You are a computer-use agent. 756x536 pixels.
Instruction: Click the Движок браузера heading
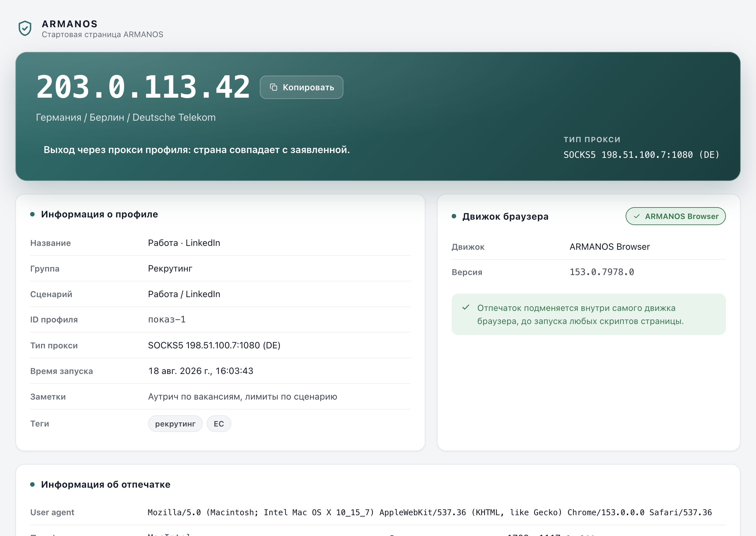click(x=505, y=216)
